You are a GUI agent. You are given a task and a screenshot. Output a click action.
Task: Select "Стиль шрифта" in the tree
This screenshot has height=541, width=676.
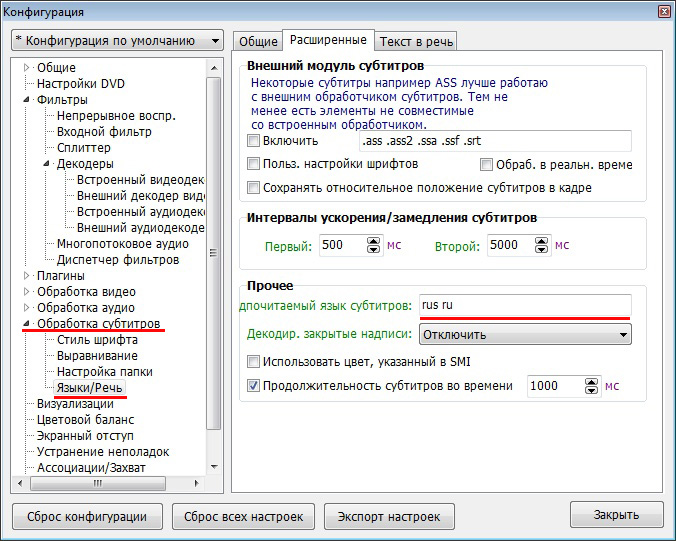pyautogui.click(x=97, y=340)
